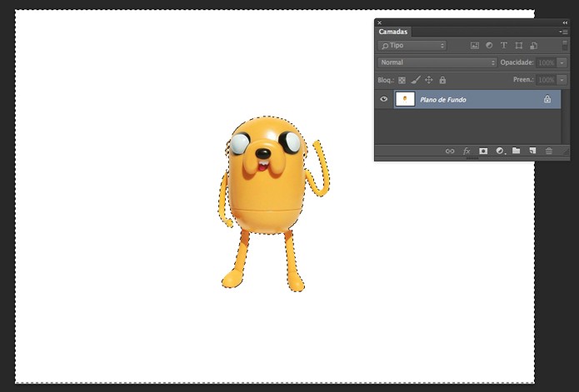Delete layer with trash icon
Screen dimensions: 579x392
[549, 151]
